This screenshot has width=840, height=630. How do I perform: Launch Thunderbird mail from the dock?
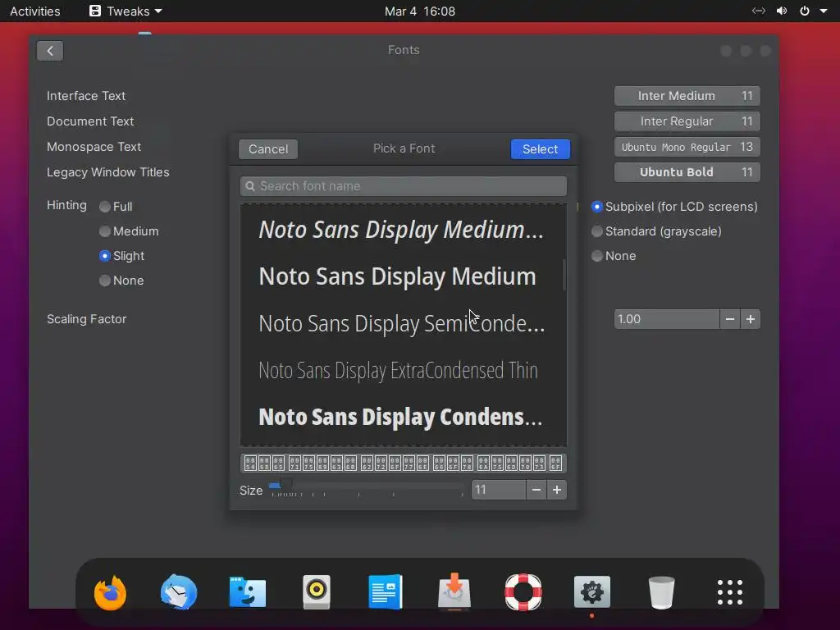[x=179, y=592]
